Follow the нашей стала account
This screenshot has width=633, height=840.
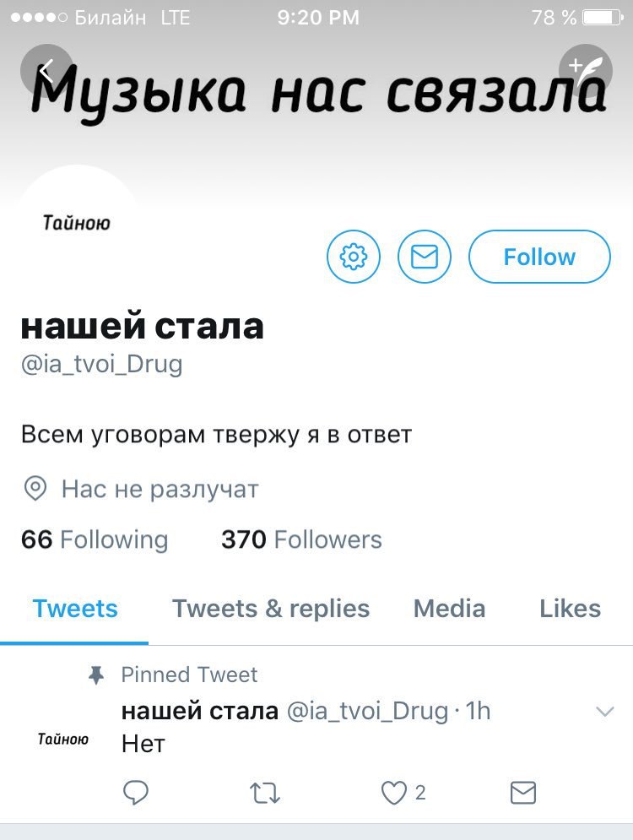tap(539, 257)
